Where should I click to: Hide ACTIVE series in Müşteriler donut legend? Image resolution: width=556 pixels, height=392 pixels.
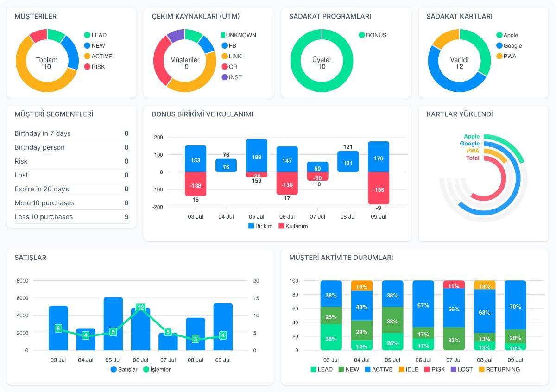point(98,57)
